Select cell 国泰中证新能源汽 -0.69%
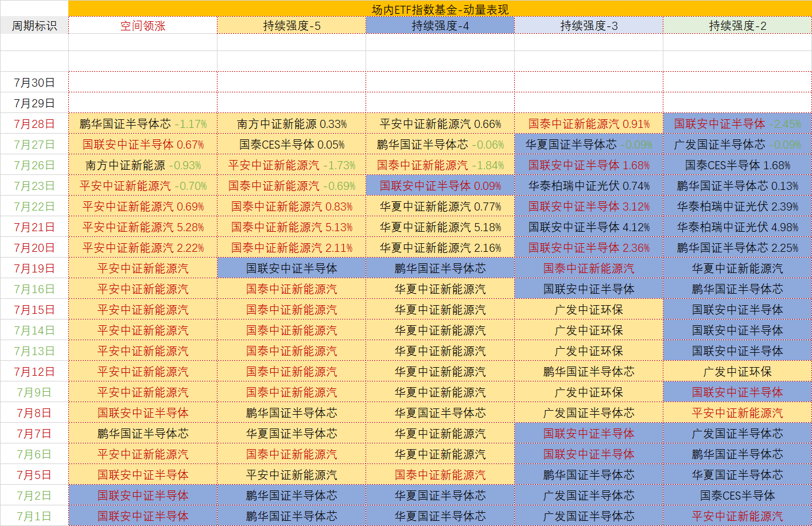Screen dimensions: 812x526 point(292,186)
